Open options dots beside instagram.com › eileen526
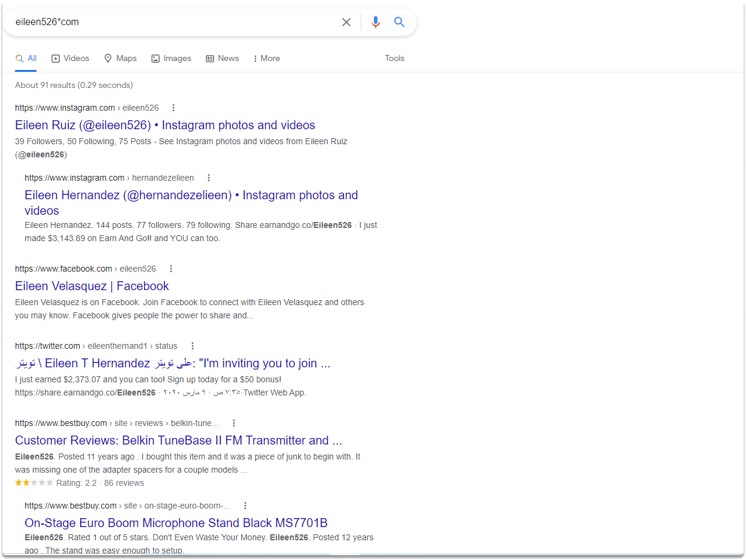The image size is (746, 560). pos(173,108)
